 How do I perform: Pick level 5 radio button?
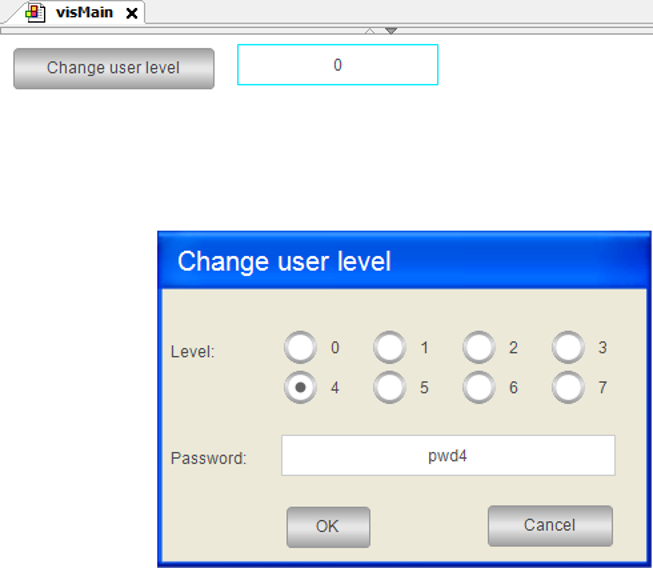click(x=389, y=387)
